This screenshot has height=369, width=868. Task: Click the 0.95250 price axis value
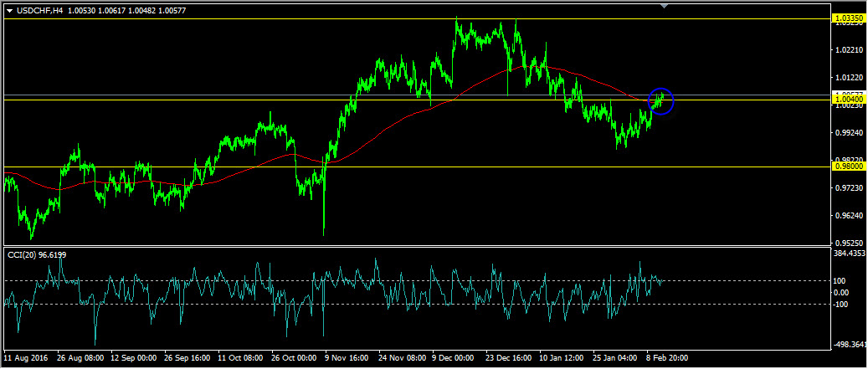(x=849, y=243)
